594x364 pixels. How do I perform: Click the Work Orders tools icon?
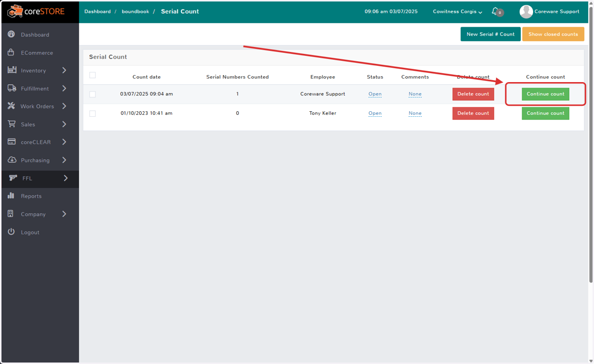[x=11, y=106]
